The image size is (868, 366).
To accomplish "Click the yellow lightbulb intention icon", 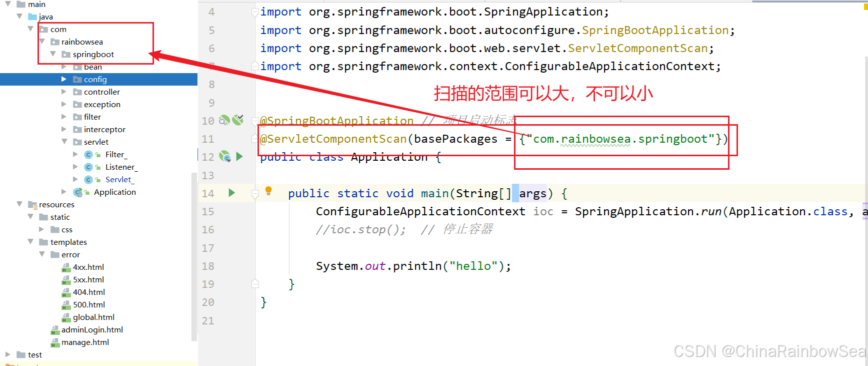I will (x=268, y=190).
